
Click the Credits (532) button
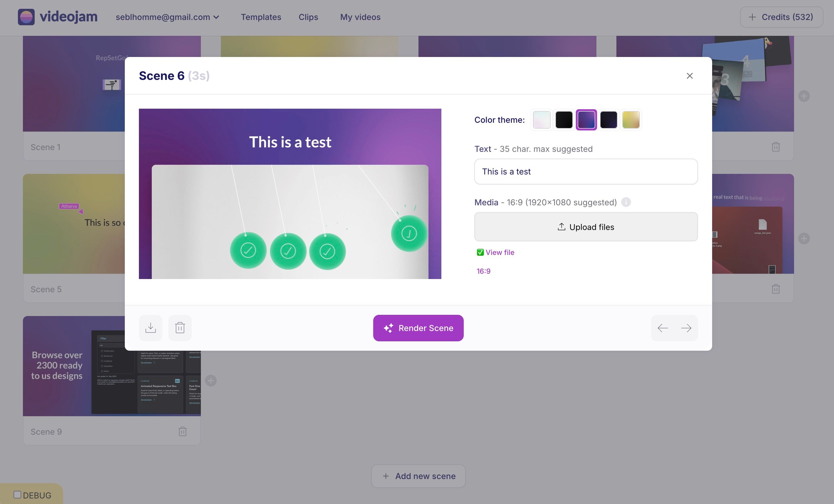pyautogui.click(x=781, y=17)
